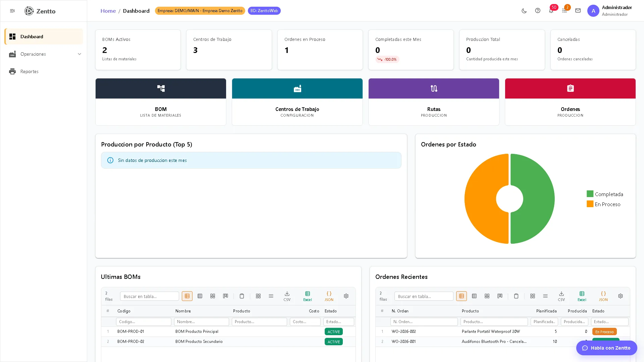Open Reportes in the sidebar

click(x=44, y=71)
